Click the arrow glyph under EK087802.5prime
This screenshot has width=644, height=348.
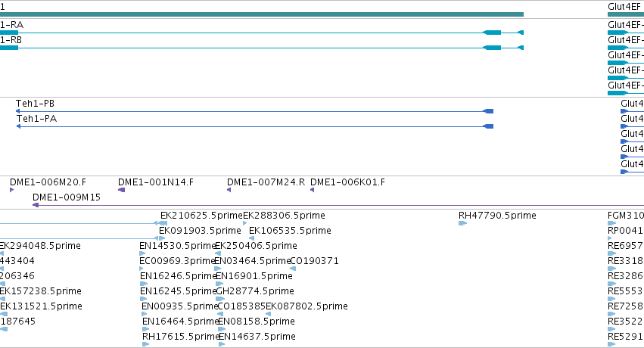(x=268, y=315)
